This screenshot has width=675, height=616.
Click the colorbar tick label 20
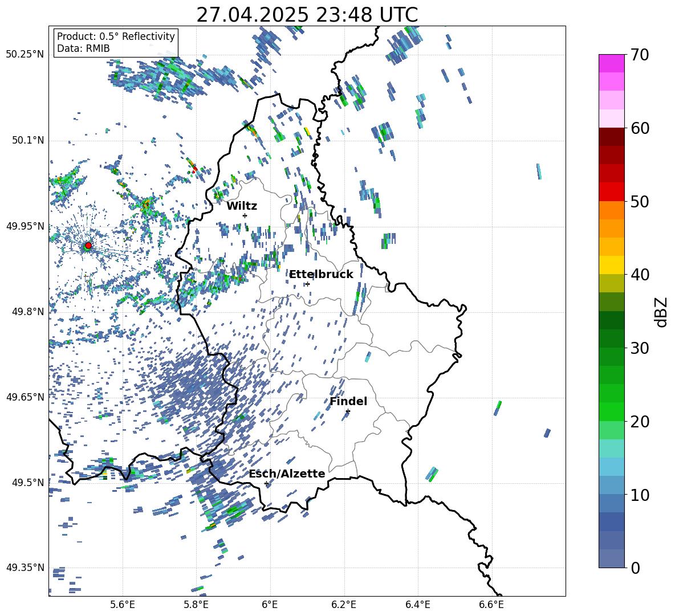coord(640,422)
